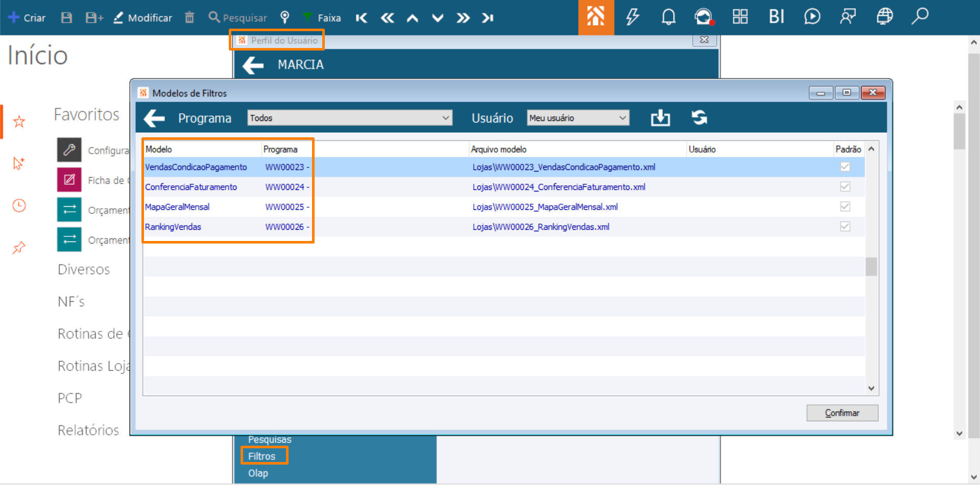Image resolution: width=980 pixels, height=485 pixels.
Task: Toggle Padrão checkbox for VendasCondicaoPagamento
Action: pyautogui.click(x=845, y=167)
